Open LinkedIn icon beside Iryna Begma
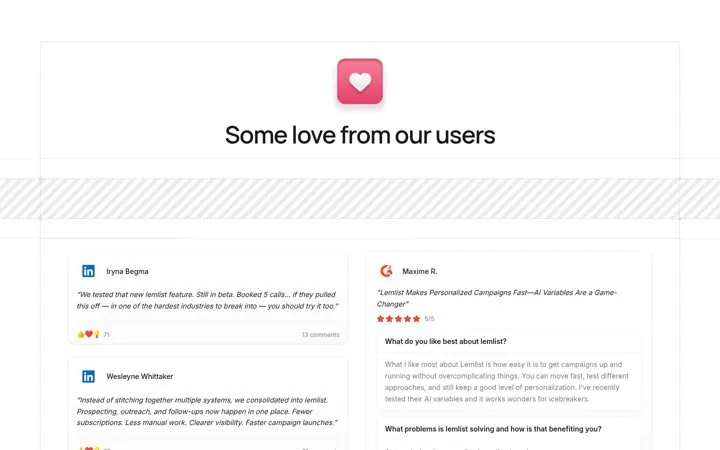 [88, 271]
